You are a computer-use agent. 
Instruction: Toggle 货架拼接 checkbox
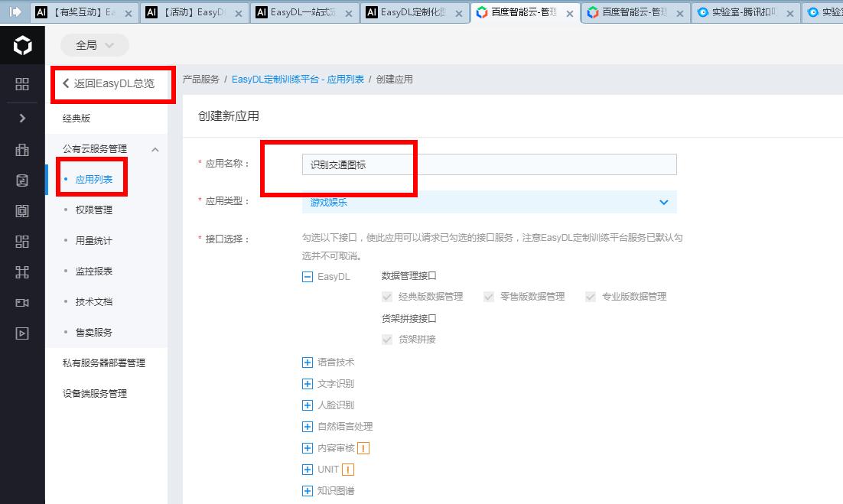coord(386,340)
